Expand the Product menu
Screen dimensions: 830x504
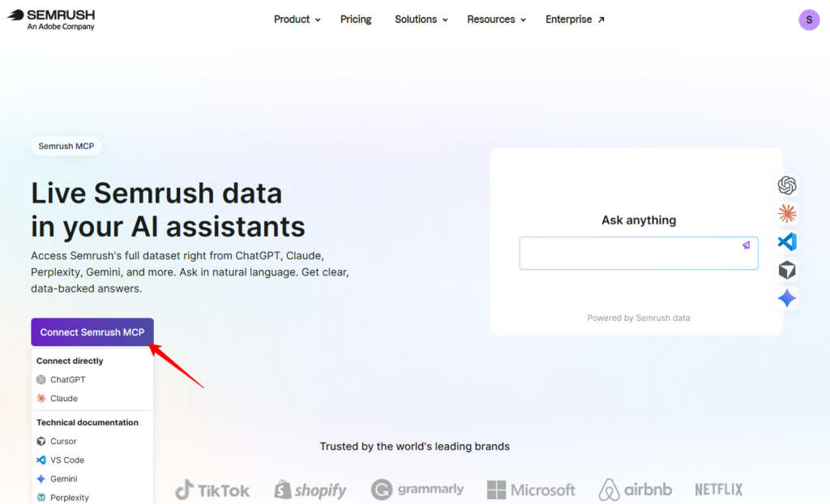tap(297, 19)
